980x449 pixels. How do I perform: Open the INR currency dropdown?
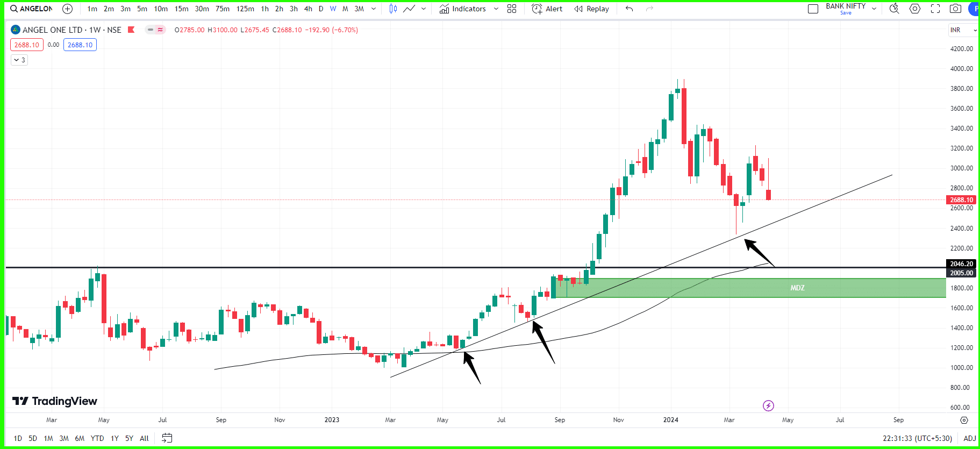[x=963, y=30]
